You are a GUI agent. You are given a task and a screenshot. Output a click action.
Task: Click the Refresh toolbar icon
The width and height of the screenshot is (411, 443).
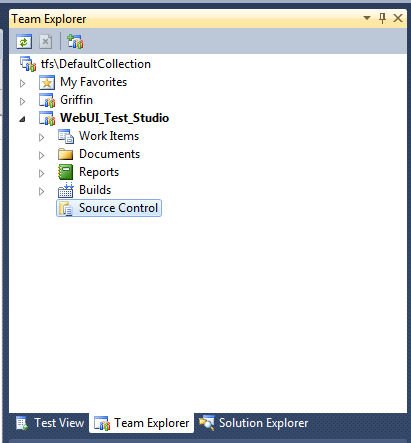coord(24,42)
